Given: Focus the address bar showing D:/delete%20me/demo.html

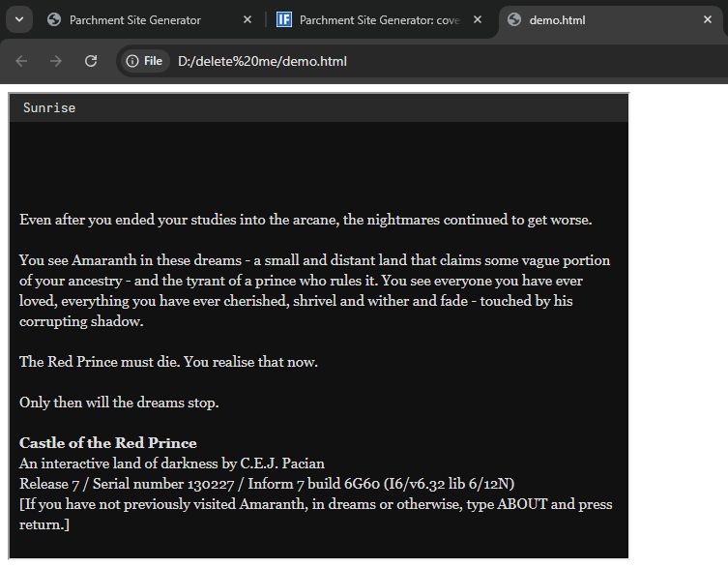Looking at the screenshot, I should coord(387,61).
